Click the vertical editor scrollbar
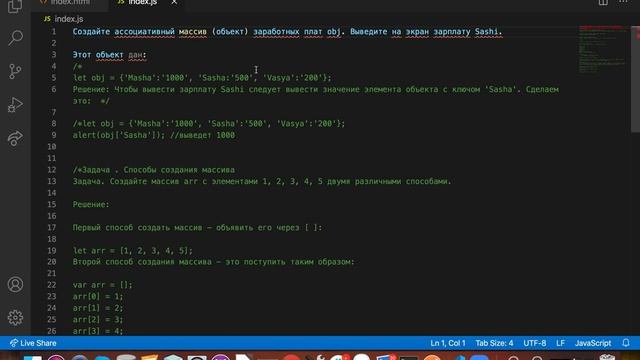640x360 pixels. (635, 80)
